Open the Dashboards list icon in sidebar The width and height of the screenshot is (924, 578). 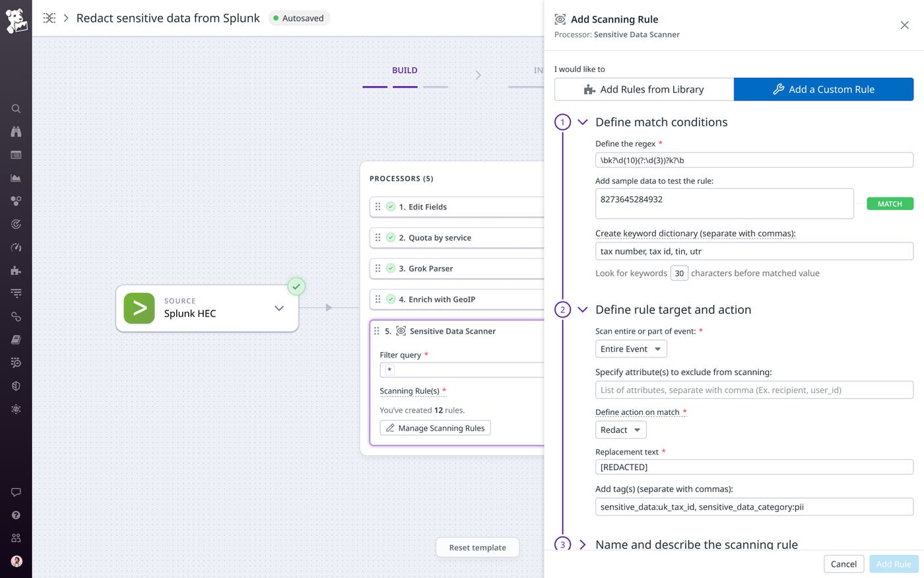(16, 155)
